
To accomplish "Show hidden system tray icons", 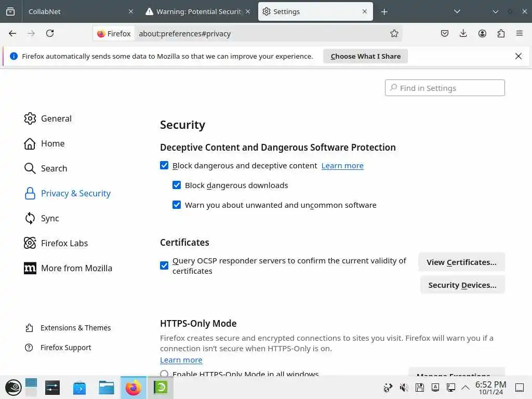I will (x=465, y=387).
